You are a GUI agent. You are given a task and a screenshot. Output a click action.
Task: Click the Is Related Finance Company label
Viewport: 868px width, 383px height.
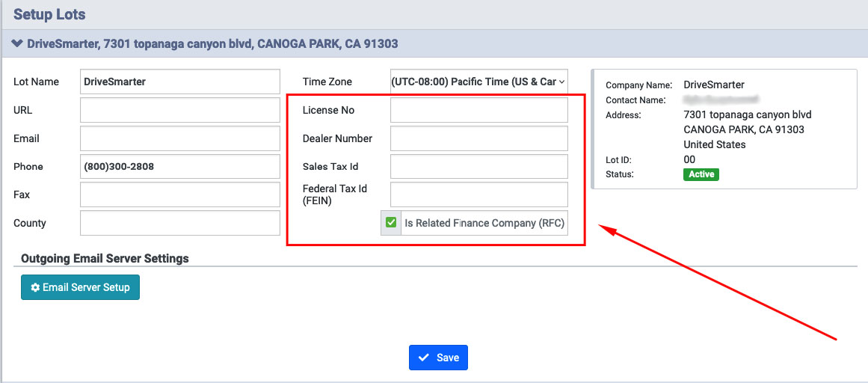[484, 223]
